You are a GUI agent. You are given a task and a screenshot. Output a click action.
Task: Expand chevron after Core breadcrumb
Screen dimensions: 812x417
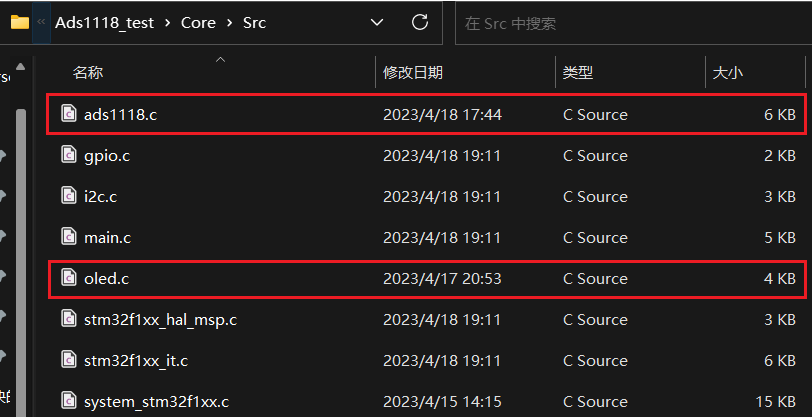point(229,23)
